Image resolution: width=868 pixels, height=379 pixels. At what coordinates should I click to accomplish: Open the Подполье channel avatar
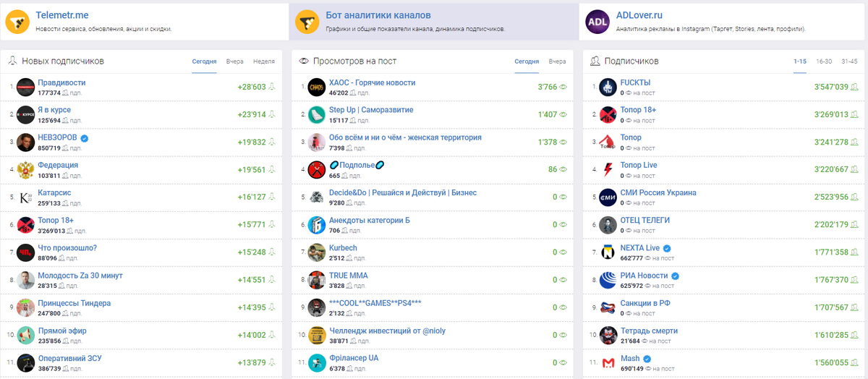point(317,170)
